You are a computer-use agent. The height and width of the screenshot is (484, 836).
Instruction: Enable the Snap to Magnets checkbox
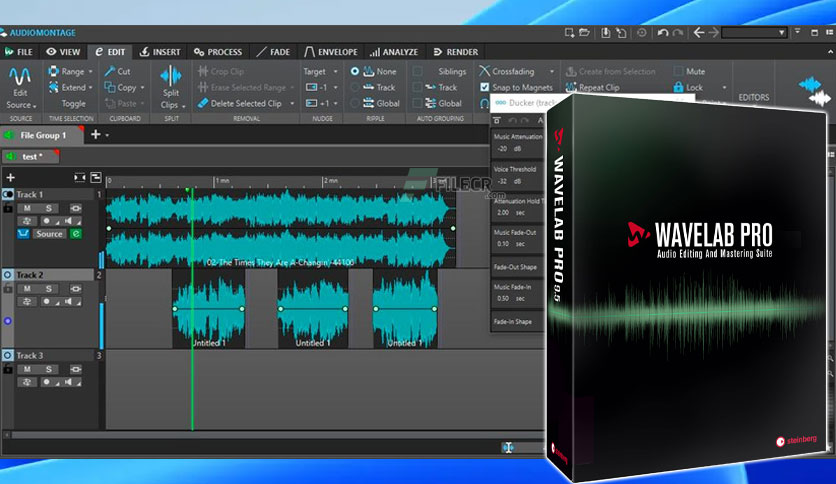click(x=484, y=87)
